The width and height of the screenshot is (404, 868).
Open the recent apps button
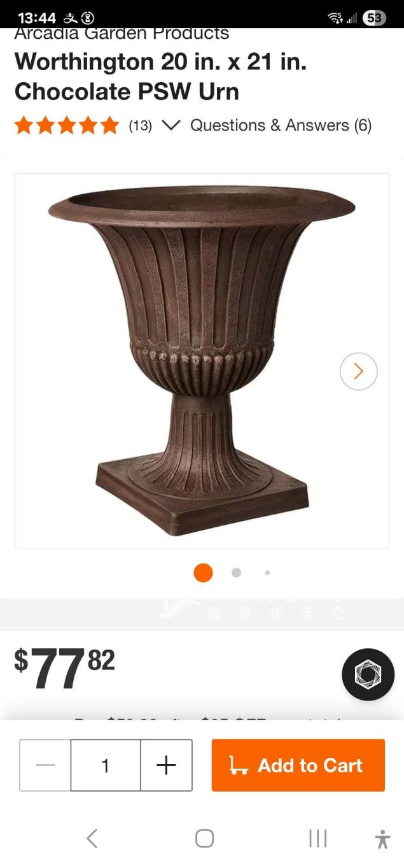[317, 838]
